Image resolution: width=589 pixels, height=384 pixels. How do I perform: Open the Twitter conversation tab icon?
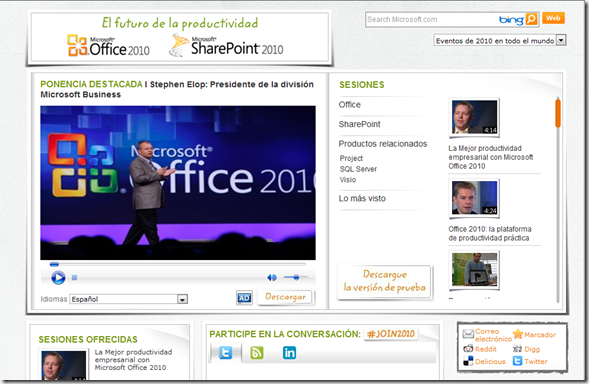(x=225, y=353)
